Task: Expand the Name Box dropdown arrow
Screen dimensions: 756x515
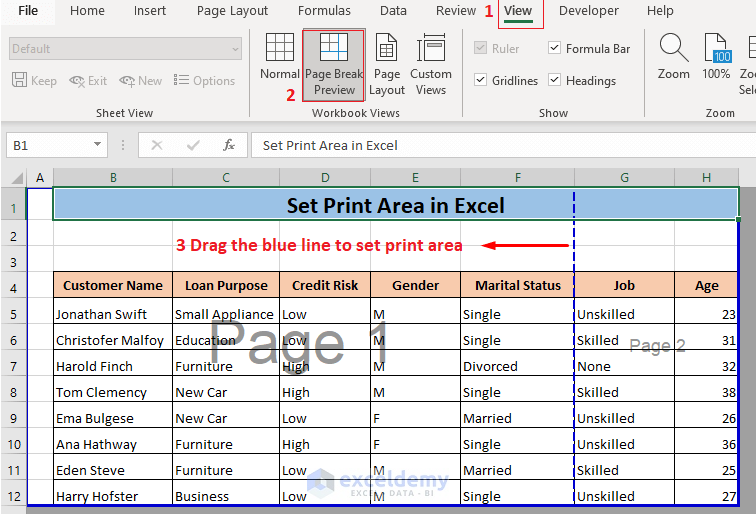Action: pyautogui.click(x=97, y=144)
